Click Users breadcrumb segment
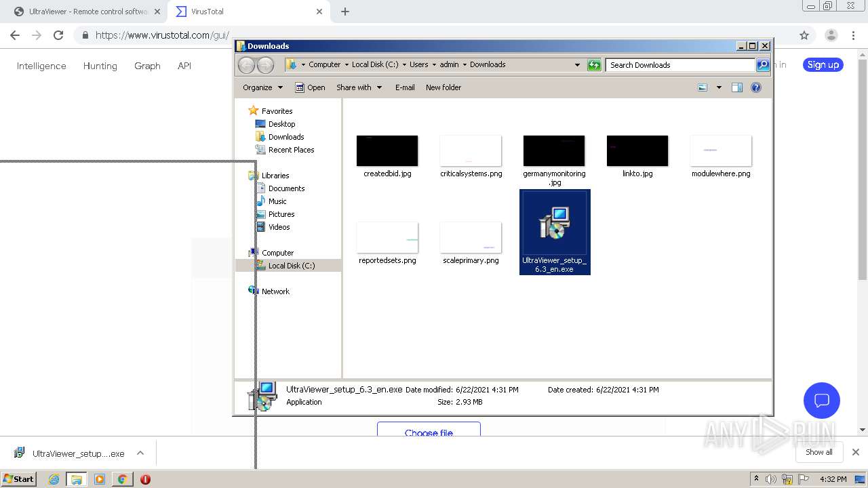This screenshot has height=488, width=868. coord(418,64)
